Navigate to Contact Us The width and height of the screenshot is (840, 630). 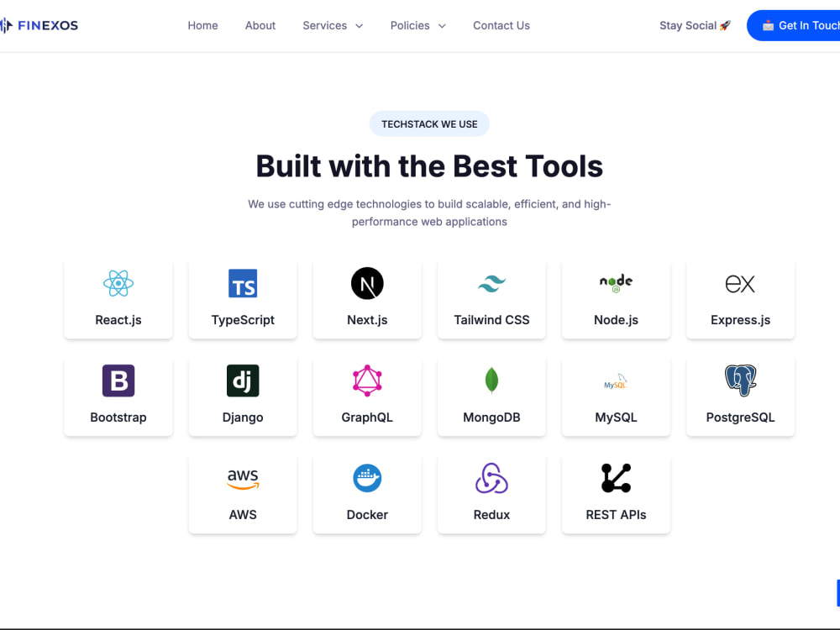[x=501, y=25]
